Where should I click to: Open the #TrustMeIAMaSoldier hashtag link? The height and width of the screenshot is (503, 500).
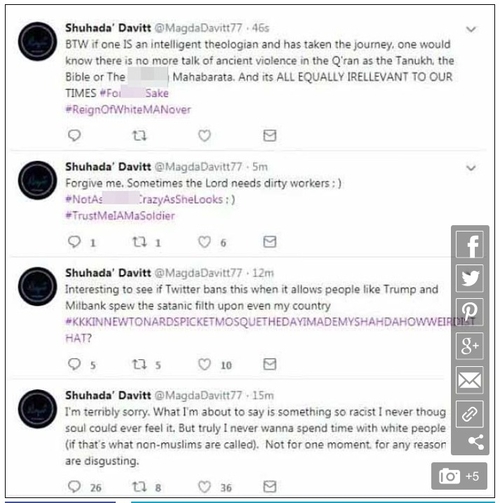coord(120,216)
